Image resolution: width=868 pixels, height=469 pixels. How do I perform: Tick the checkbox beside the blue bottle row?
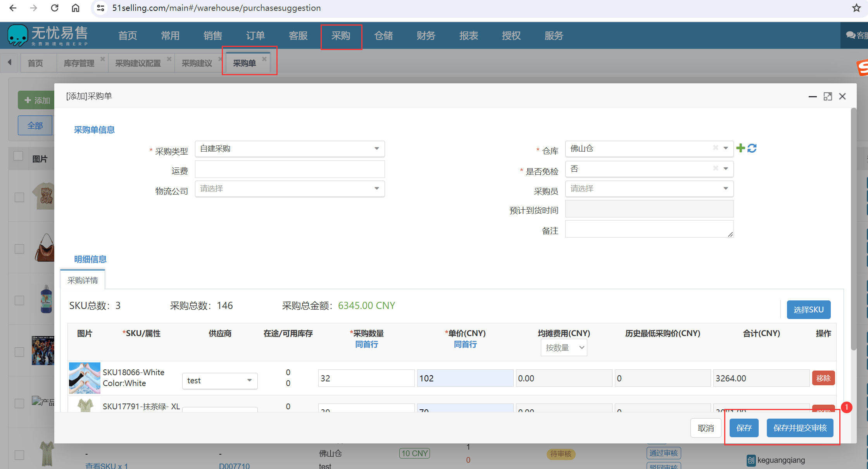[x=19, y=300]
